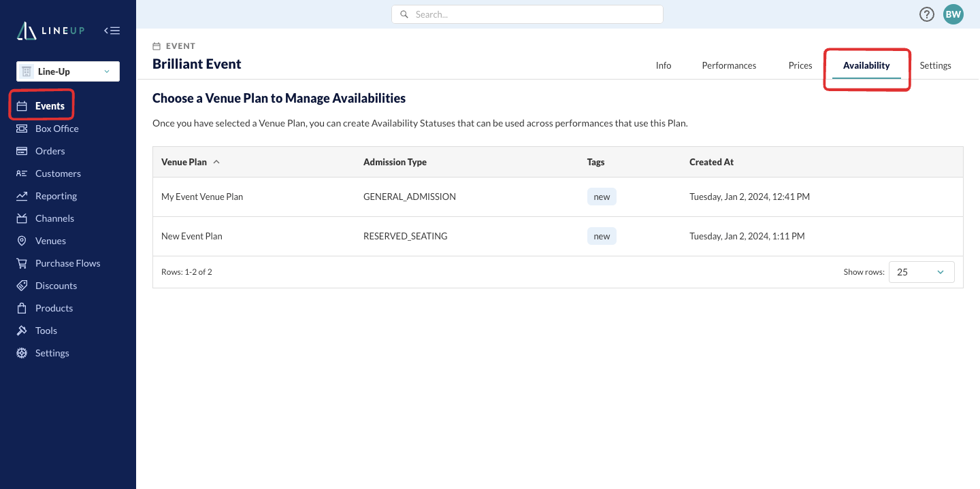Click the Reporting chart icon in sidebar
The image size is (980, 489).
pyautogui.click(x=22, y=196)
